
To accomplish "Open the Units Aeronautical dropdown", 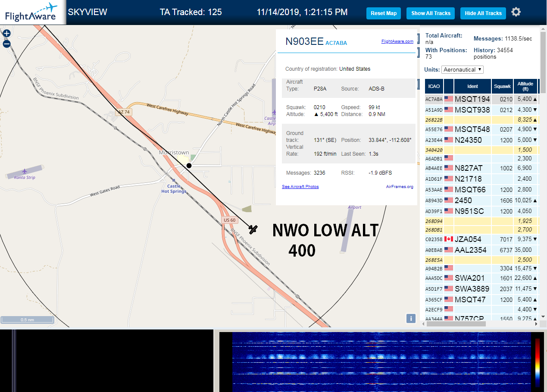I will click(x=463, y=69).
